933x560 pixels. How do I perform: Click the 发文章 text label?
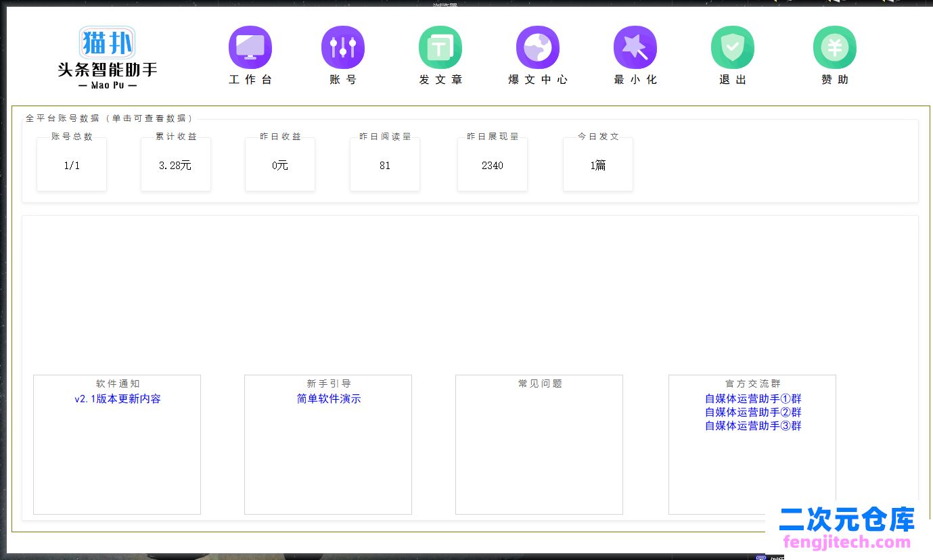pos(440,79)
